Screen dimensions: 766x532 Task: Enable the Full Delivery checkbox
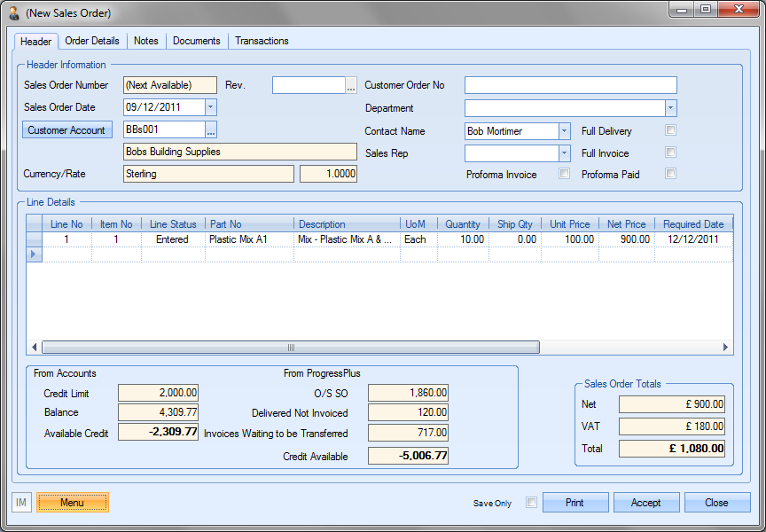point(671,130)
